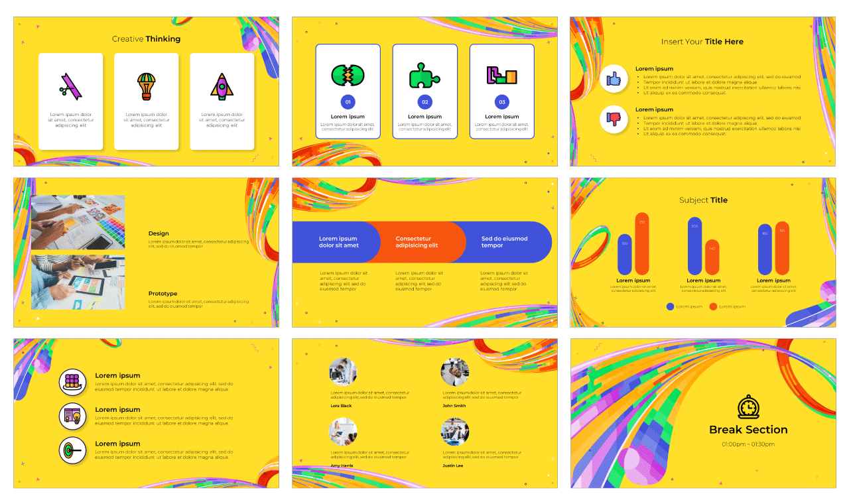The height and width of the screenshot is (504, 849).
Task: Click the rocket icon in Creative Thinking
Action: 222,86
